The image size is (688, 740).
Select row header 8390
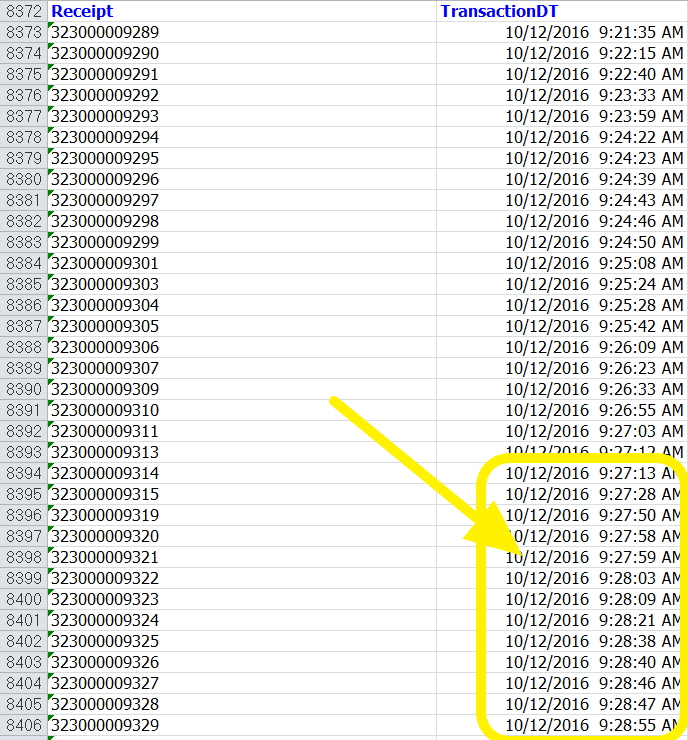24,389
